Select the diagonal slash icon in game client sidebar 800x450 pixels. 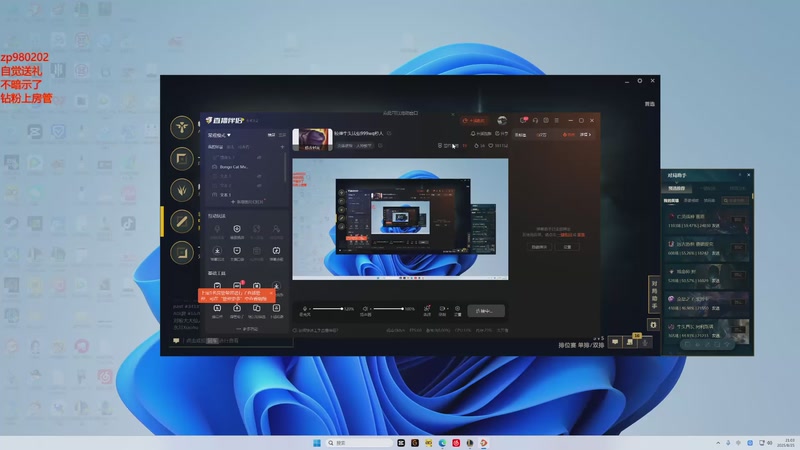pyautogui.click(x=182, y=221)
